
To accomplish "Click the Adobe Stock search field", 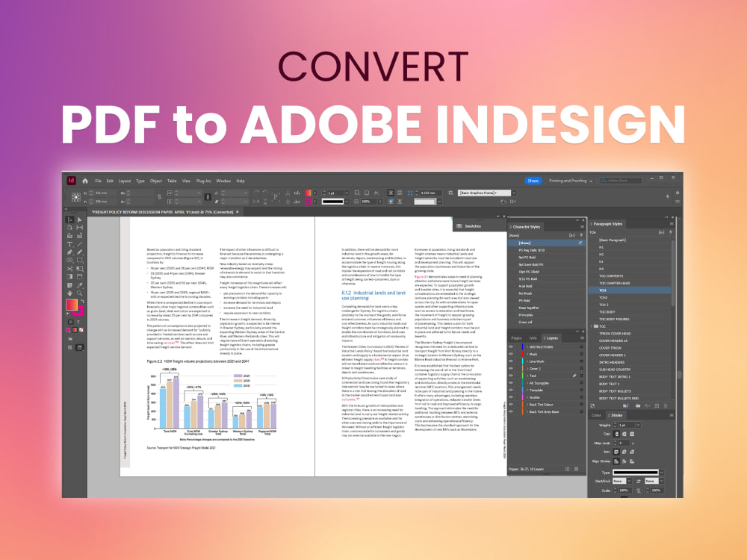I will tap(621, 181).
